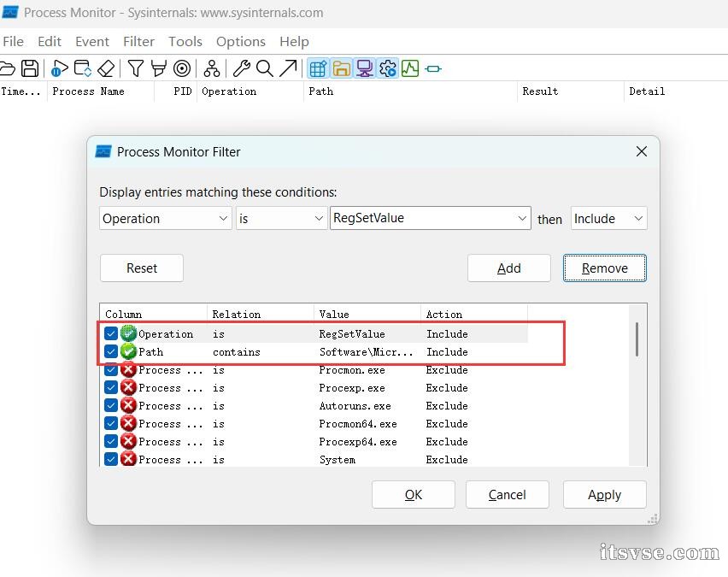The height and width of the screenshot is (577, 728).
Task: Click the Action column header in filter list
Action: tap(474, 315)
